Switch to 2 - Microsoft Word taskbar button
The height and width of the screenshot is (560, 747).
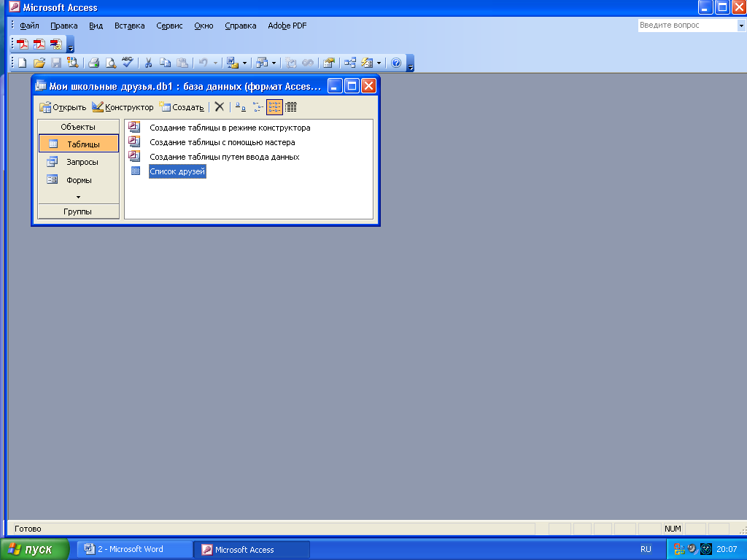(135, 550)
